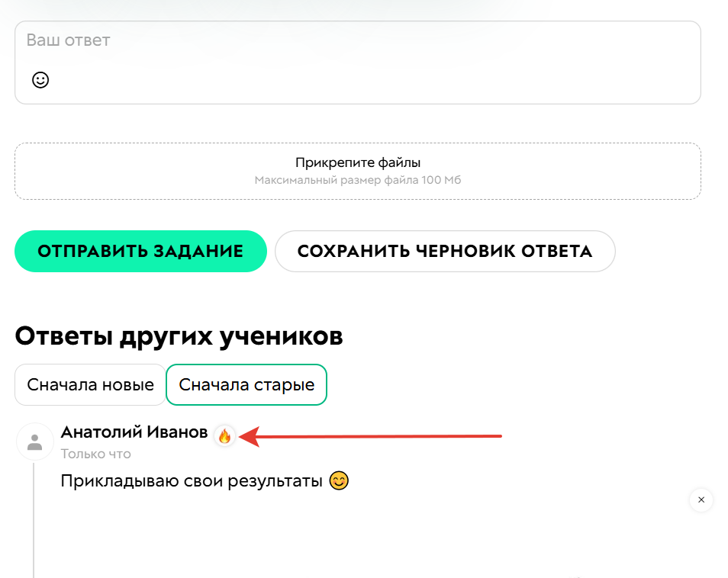Click the smiling emoji in Анатолий's message
The width and height of the screenshot is (728, 578).
337,481
